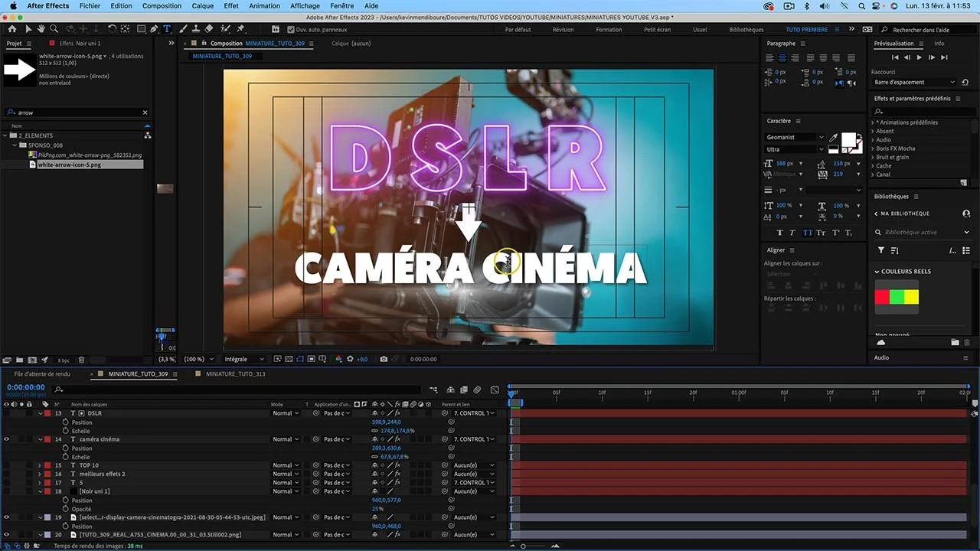This screenshot has width=980, height=551.
Task: Toggle visibility of layer 20 TUTO_309 png
Action: [6, 535]
